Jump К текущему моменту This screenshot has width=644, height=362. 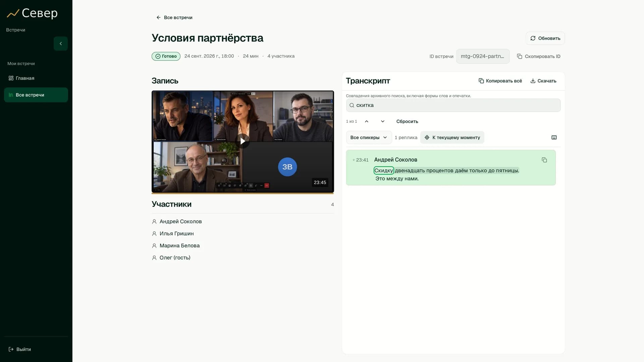(452, 137)
